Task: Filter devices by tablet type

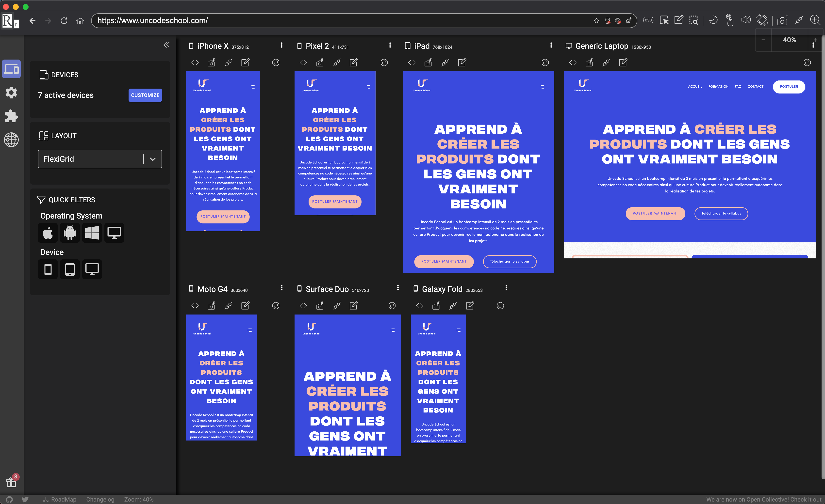Action: pyautogui.click(x=70, y=269)
